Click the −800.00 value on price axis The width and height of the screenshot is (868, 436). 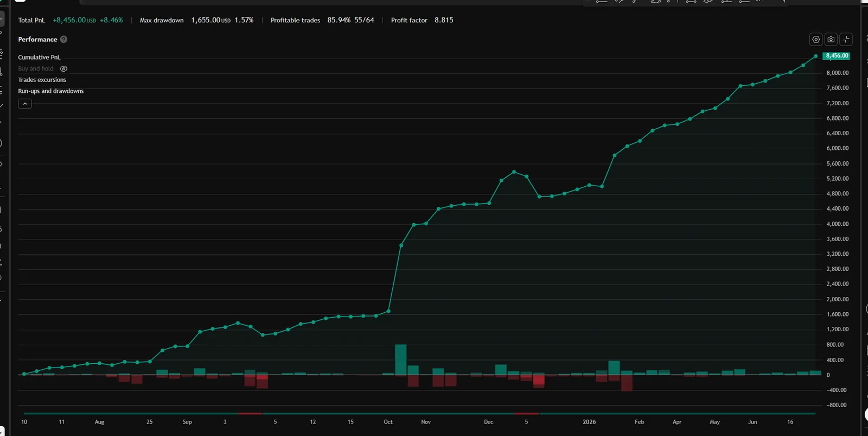[x=837, y=405]
